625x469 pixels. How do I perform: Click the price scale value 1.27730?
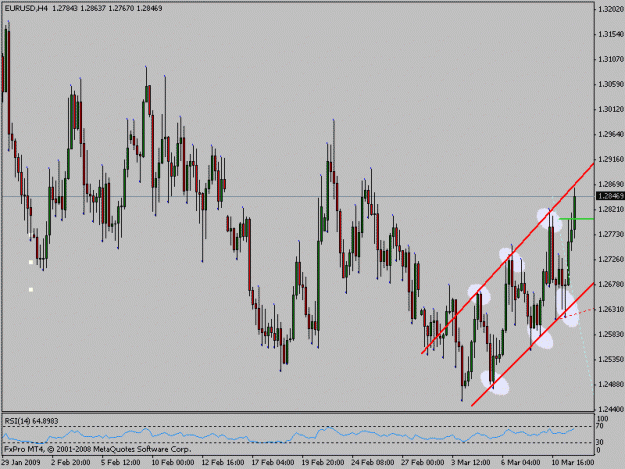pos(611,234)
